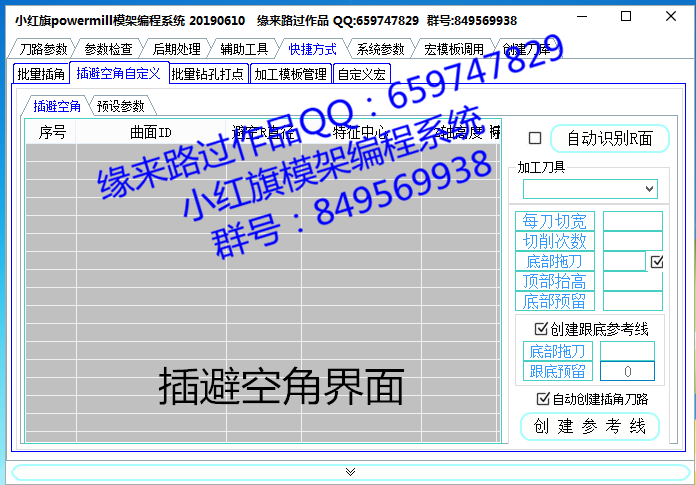This screenshot has width=696, height=485.
Task: Select the 插避空角 inner tab
Action: click(57, 106)
